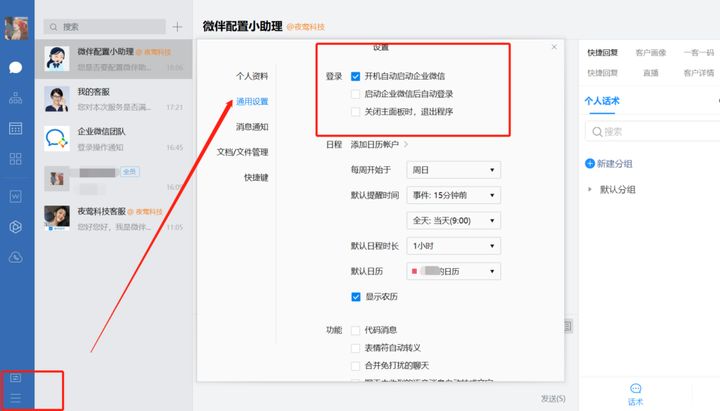The image size is (720, 411).
Task: Expand the 默认分组 tree group
Action: click(590, 189)
